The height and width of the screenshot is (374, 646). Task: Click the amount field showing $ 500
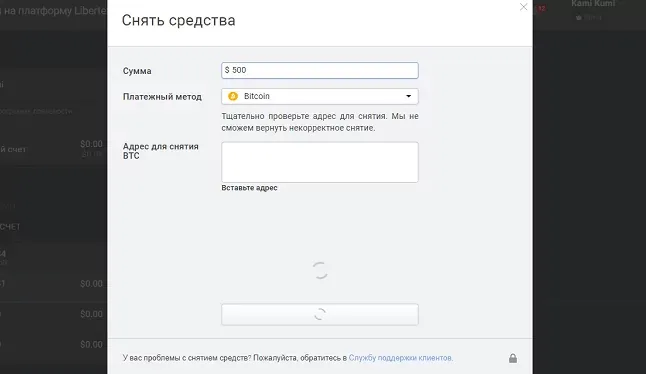pyautogui.click(x=320, y=70)
